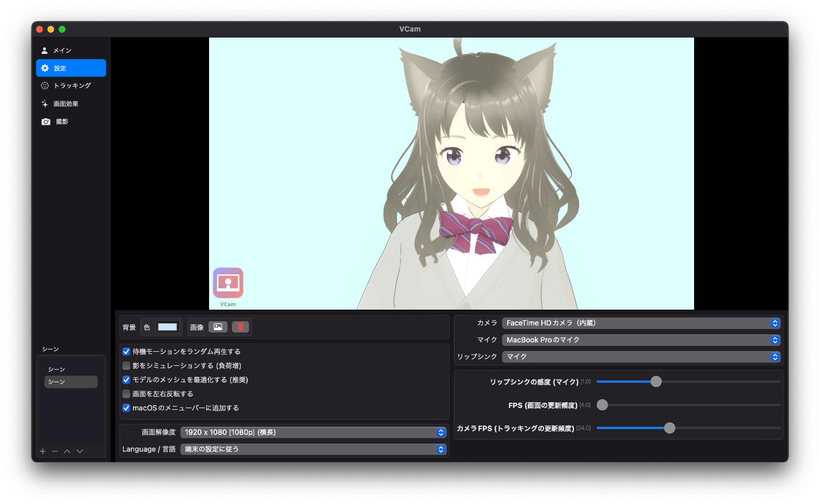Click the 背景 label
Screen dimensions: 820x504
pyautogui.click(x=129, y=327)
